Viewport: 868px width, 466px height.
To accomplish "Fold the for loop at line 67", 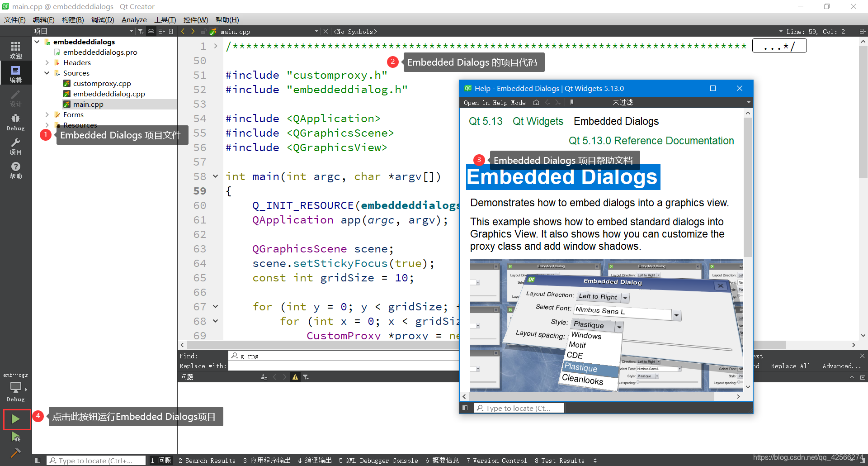I will 216,306.
